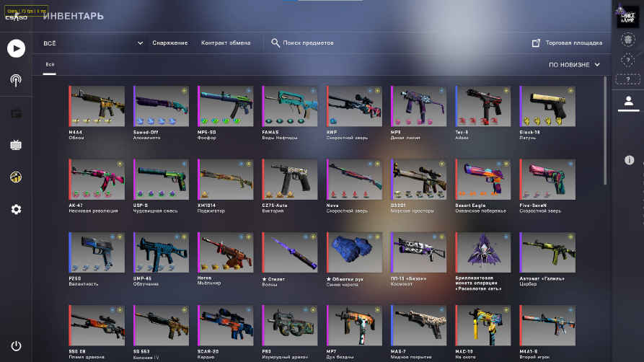Open the Торговая площадка link
This screenshot has width=644, height=362.
tap(574, 43)
